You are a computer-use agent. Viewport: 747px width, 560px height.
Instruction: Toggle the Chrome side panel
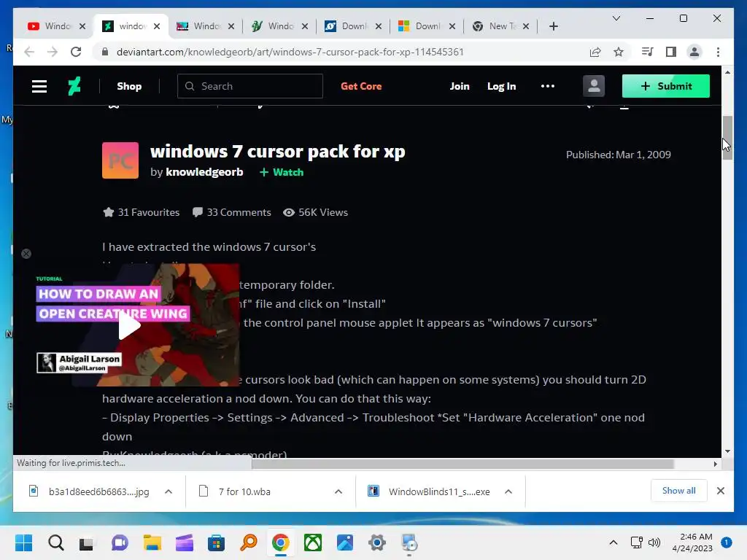[x=671, y=52]
